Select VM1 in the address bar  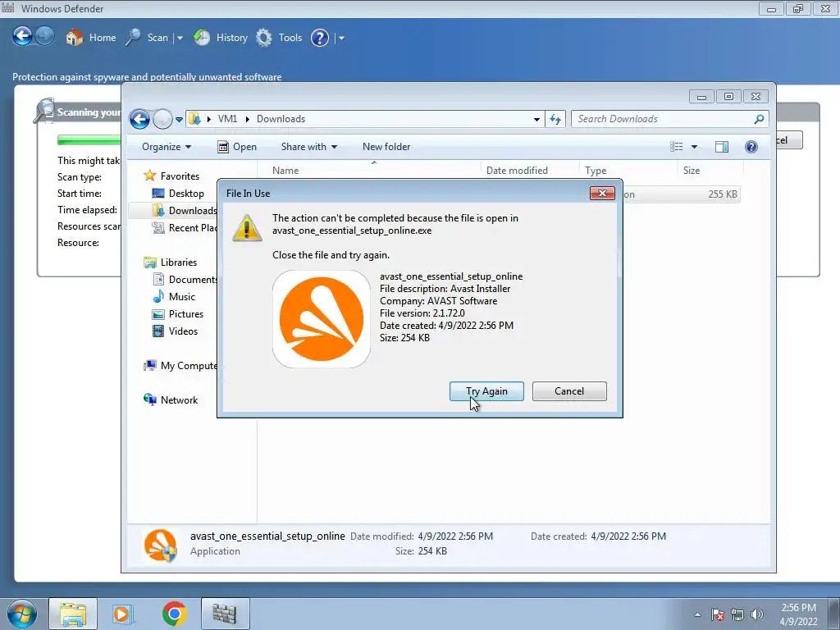227,119
